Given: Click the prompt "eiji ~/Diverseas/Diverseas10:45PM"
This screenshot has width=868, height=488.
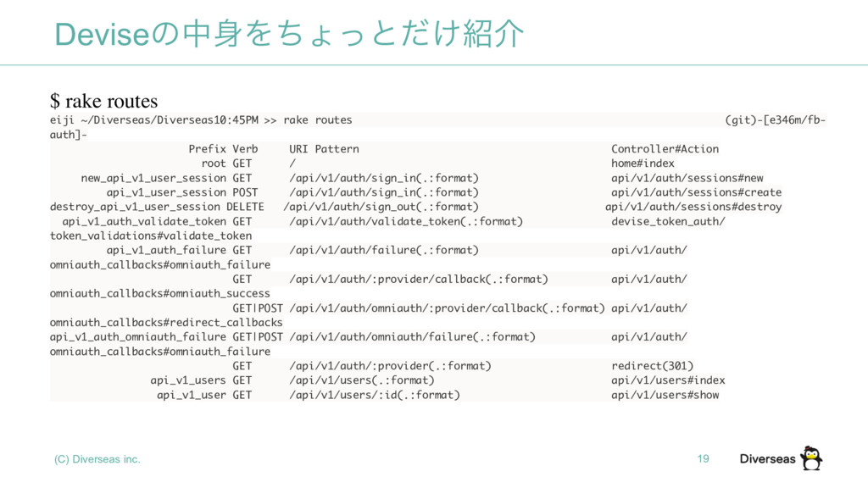Looking at the screenshot, I should click(154, 120).
